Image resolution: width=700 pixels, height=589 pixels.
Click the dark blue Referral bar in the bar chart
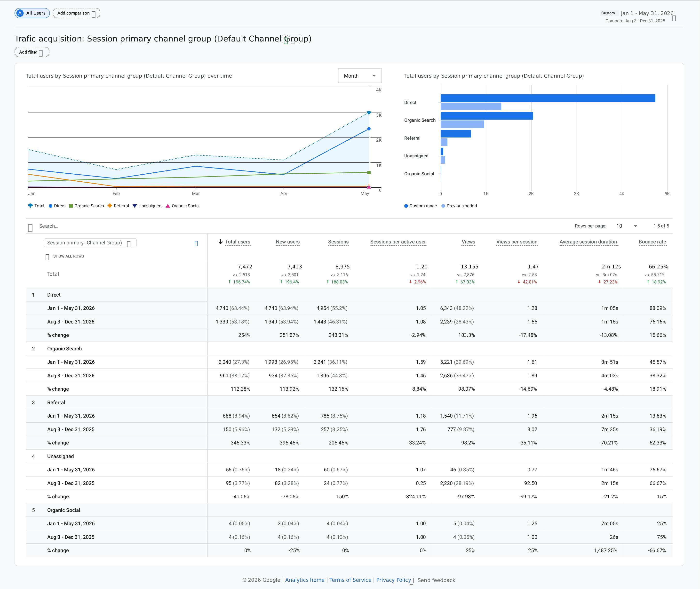pos(456,134)
